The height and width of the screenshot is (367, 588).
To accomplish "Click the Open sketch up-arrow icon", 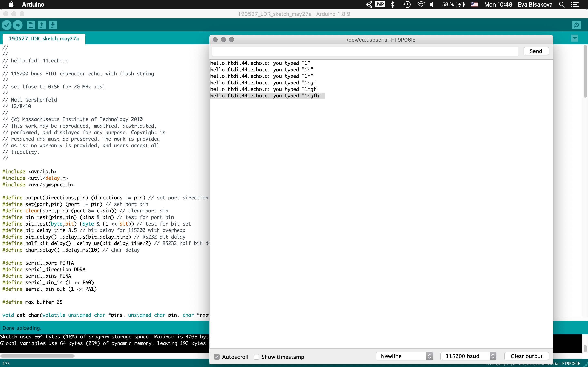I will pyautogui.click(x=42, y=25).
